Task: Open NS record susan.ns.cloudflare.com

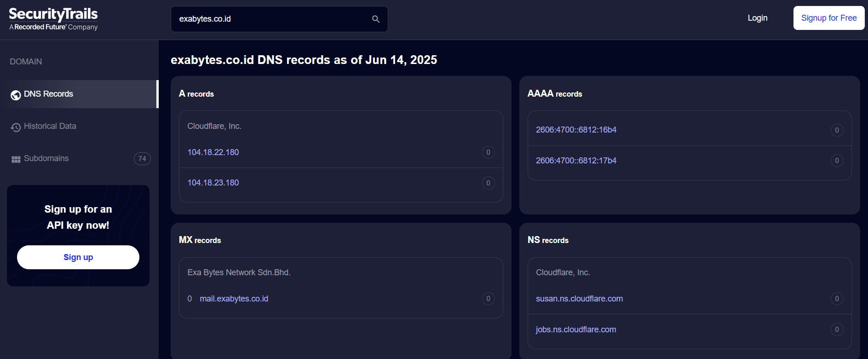Action: pos(579,299)
